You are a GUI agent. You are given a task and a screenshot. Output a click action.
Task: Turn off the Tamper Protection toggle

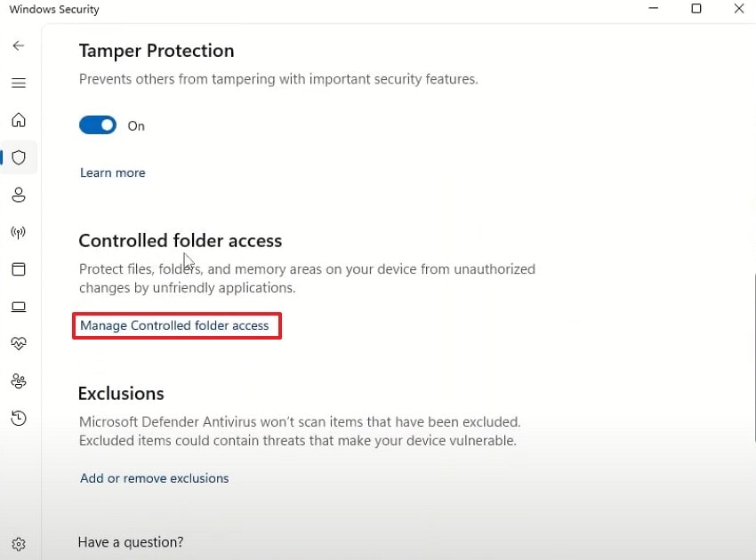pos(98,125)
